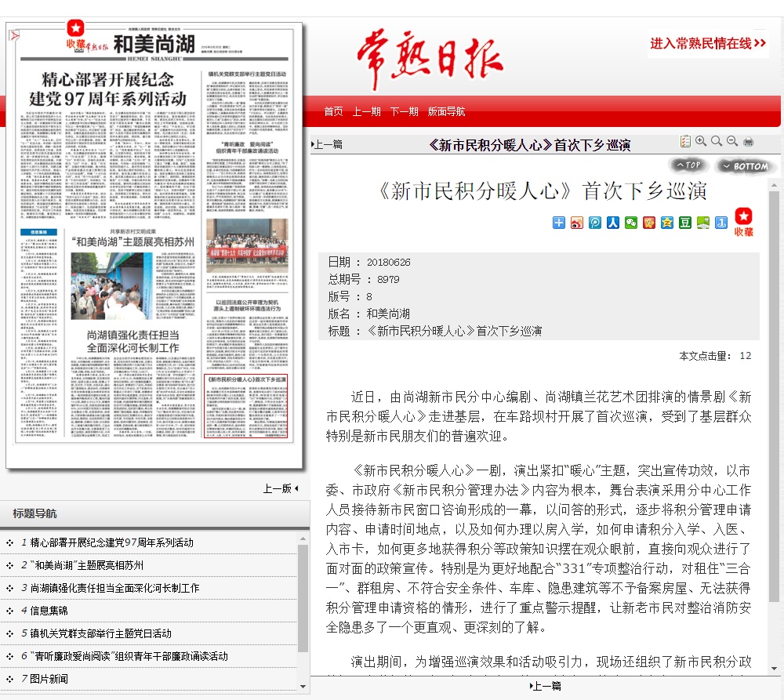The height and width of the screenshot is (700, 784).
Task: Click the 本文点击量 count 12
Action: coord(746,356)
